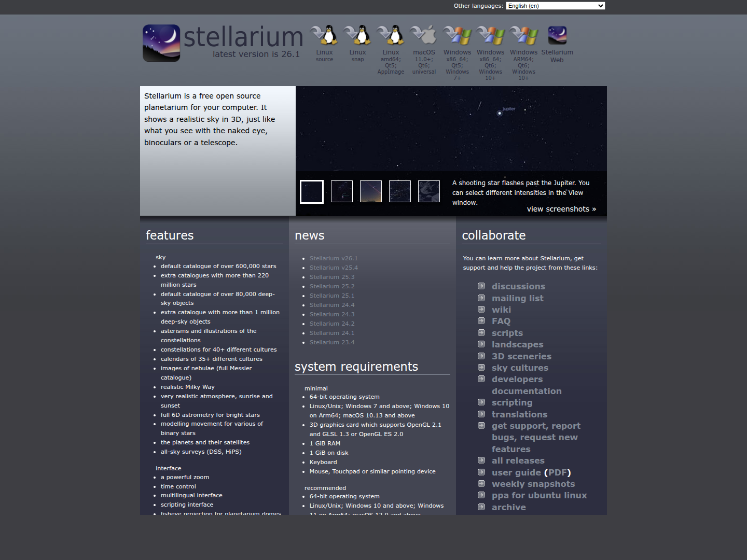747x560 pixels.
Task: Open the all releases link
Action: [x=518, y=460]
